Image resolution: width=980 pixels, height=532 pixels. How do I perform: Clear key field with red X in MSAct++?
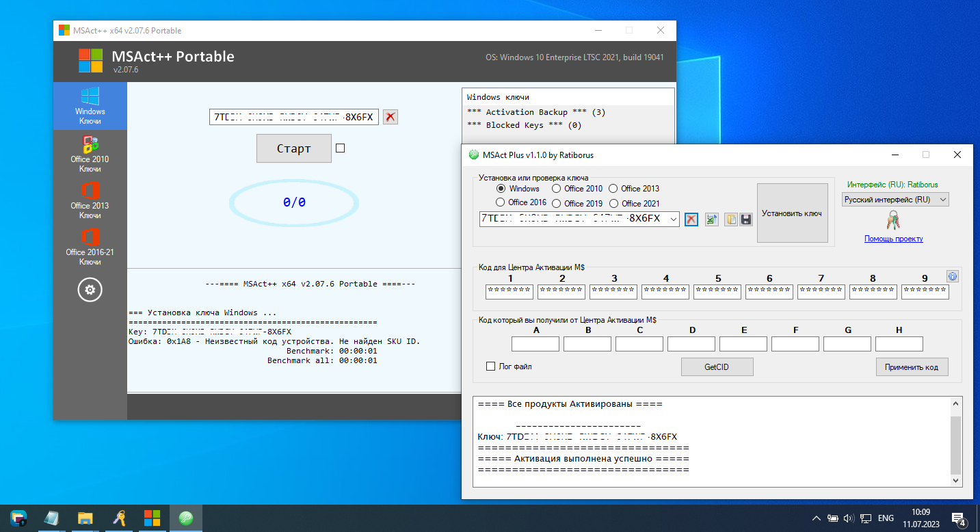(x=390, y=117)
